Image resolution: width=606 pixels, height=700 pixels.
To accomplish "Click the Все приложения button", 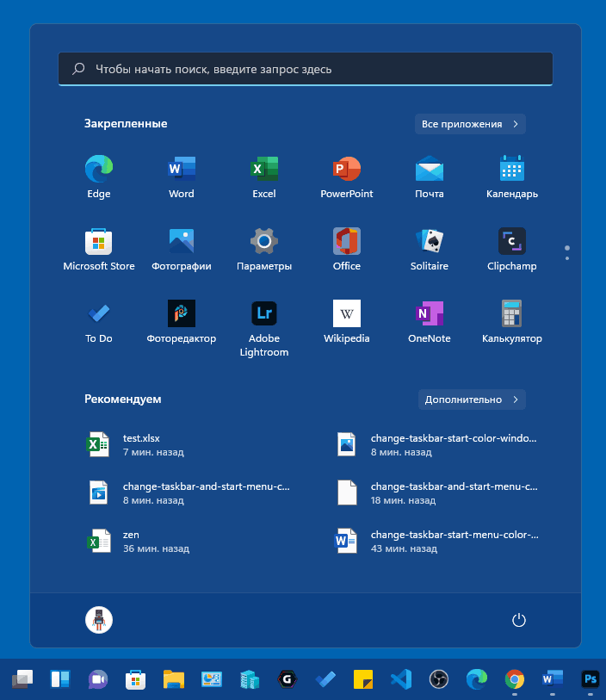I will 470,124.
